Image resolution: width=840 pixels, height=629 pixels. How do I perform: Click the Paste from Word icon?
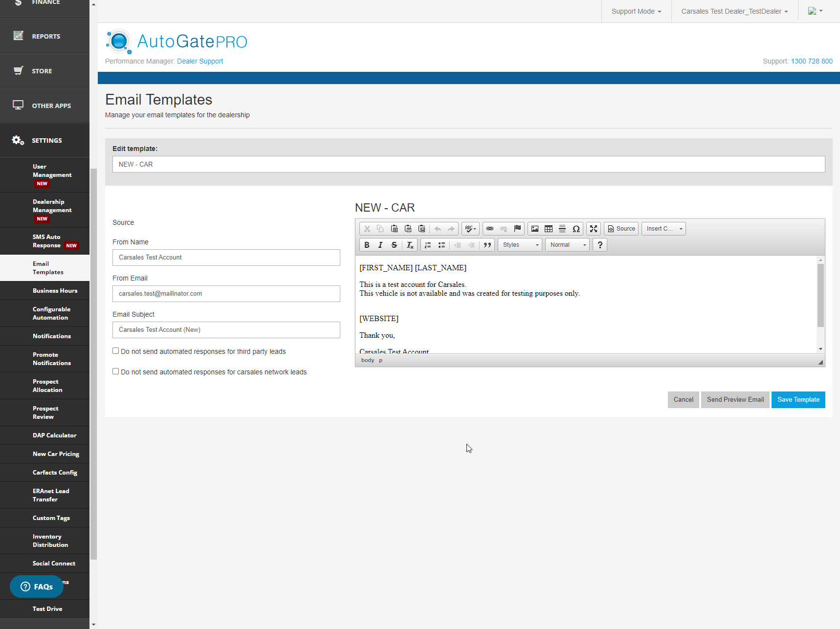(x=421, y=229)
